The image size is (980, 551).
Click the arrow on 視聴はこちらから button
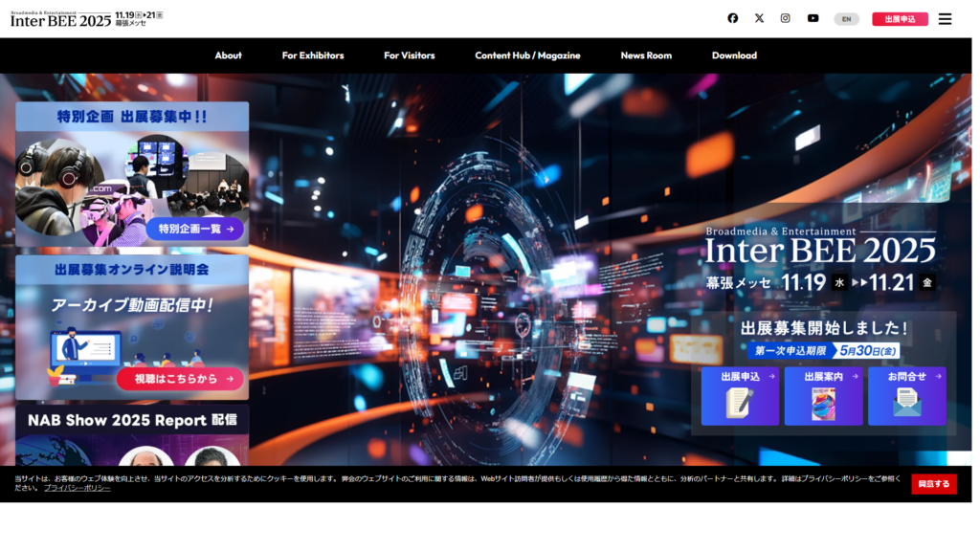tap(230, 379)
